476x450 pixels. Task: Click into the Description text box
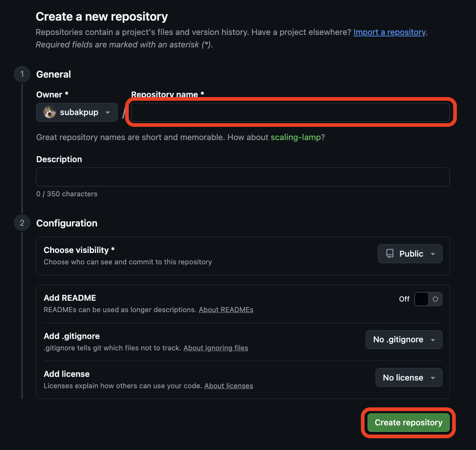click(243, 177)
